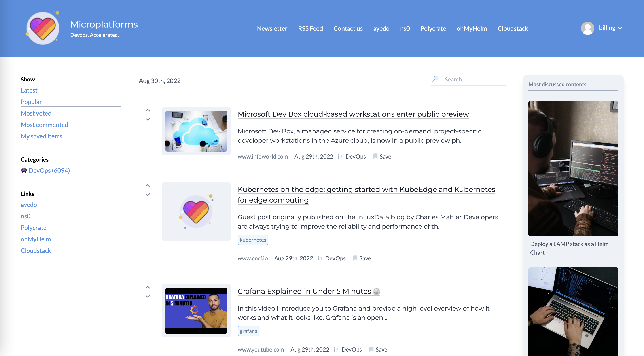This screenshot has height=356, width=644.
Task: Open the Grafana Explained video thumbnail
Action: pyautogui.click(x=196, y=311)
